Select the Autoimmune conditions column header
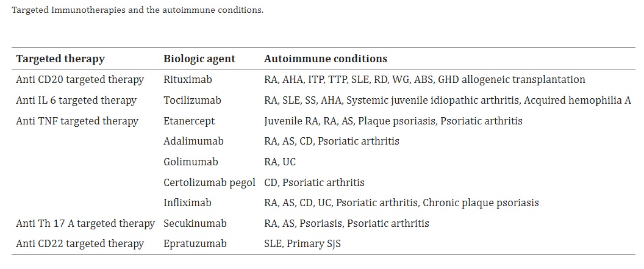644x269 pixels. click(325, 59)
